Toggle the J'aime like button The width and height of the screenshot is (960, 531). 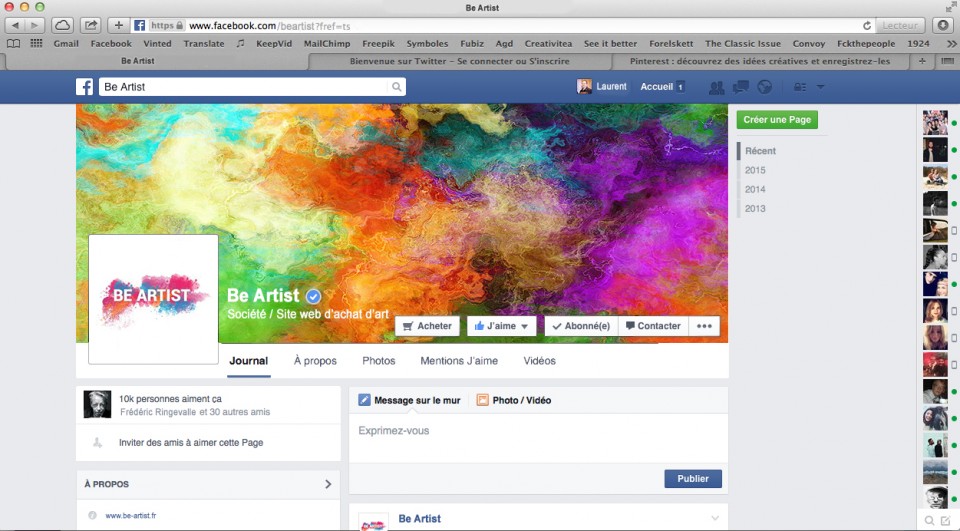501,326
